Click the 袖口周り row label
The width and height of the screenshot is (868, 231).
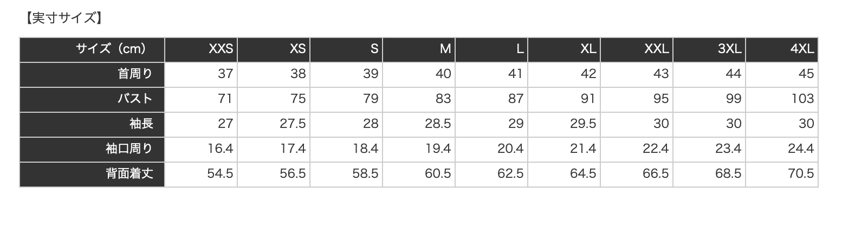pos(129,149)
